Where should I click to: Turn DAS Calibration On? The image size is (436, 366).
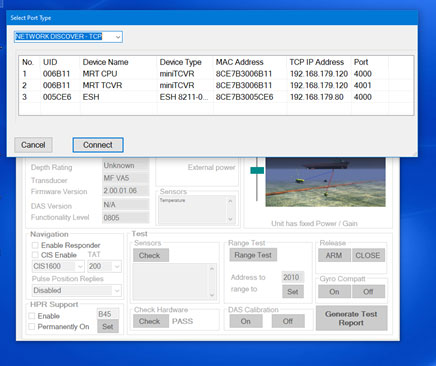pyautogui.click(x=246, y=321)
